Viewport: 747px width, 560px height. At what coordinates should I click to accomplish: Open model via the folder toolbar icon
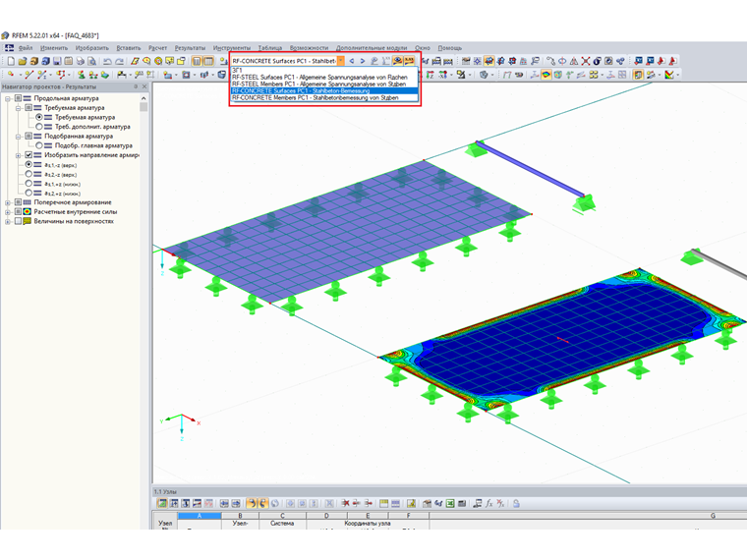click(x=22, y=61)
